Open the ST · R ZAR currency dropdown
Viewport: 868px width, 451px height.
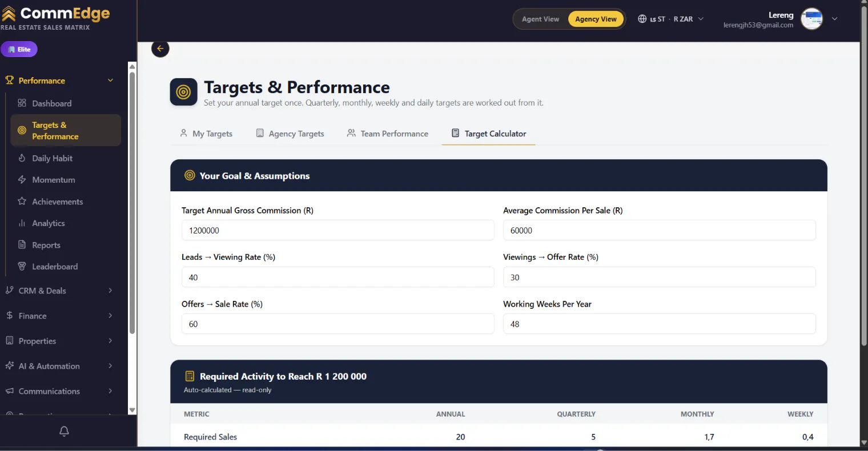pos(671,19)
